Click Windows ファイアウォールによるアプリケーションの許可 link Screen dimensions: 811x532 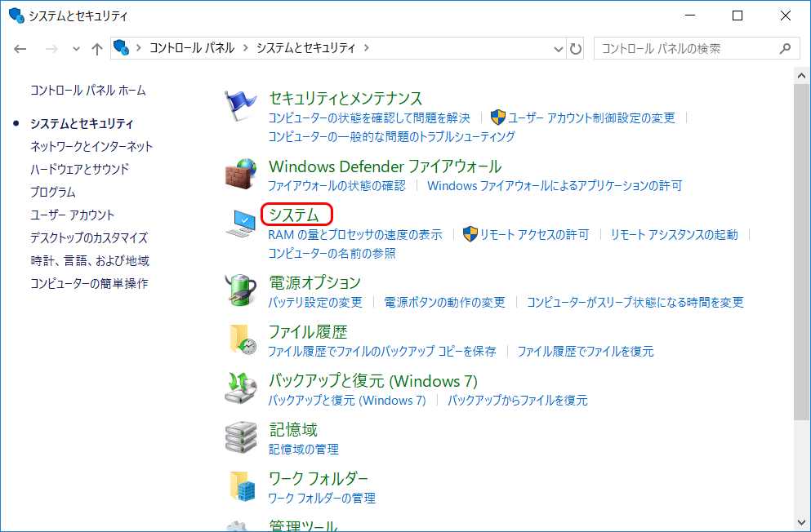[x=555, y=186]
